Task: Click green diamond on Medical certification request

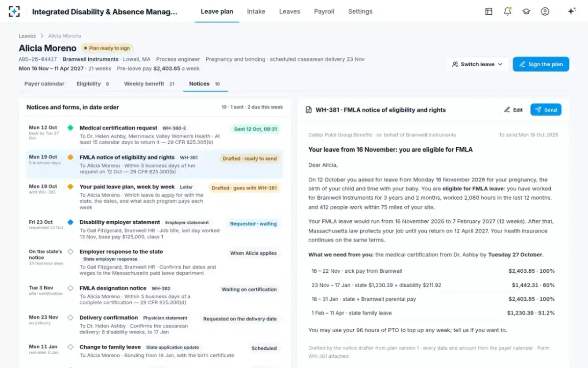Action: 70,128
